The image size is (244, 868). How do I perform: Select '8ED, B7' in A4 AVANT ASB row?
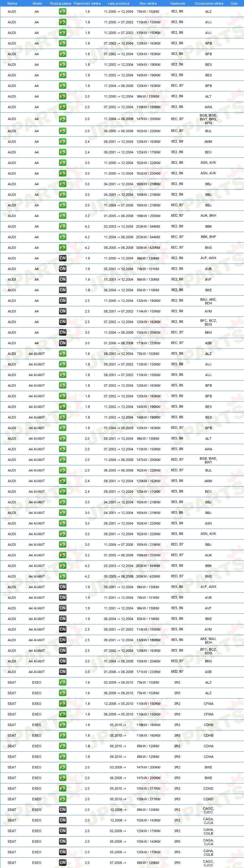pos(177,672)
